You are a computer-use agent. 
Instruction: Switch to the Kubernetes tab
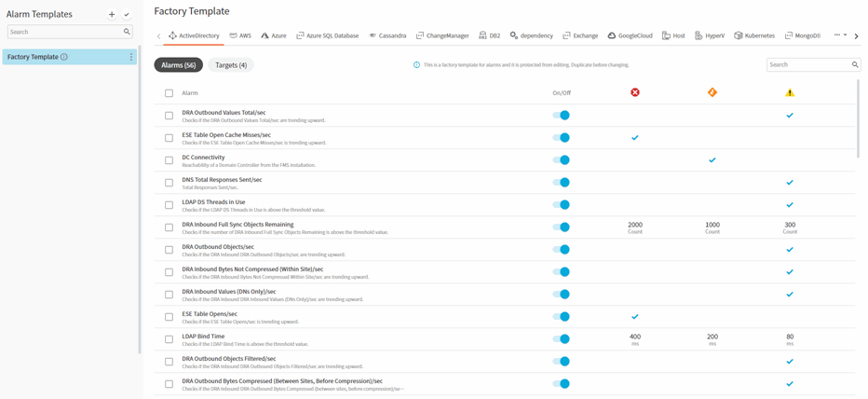click(x=754, y=35)
